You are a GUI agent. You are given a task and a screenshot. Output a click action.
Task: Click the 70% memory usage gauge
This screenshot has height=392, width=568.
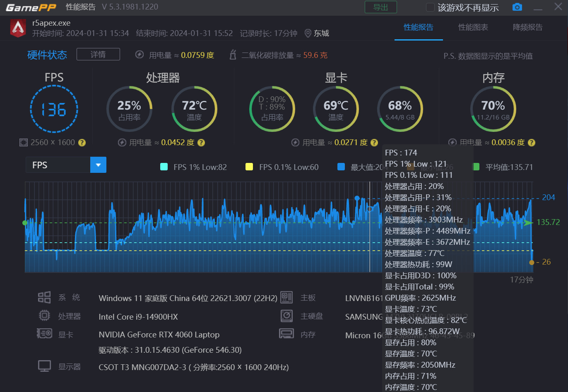click(493, 109)
